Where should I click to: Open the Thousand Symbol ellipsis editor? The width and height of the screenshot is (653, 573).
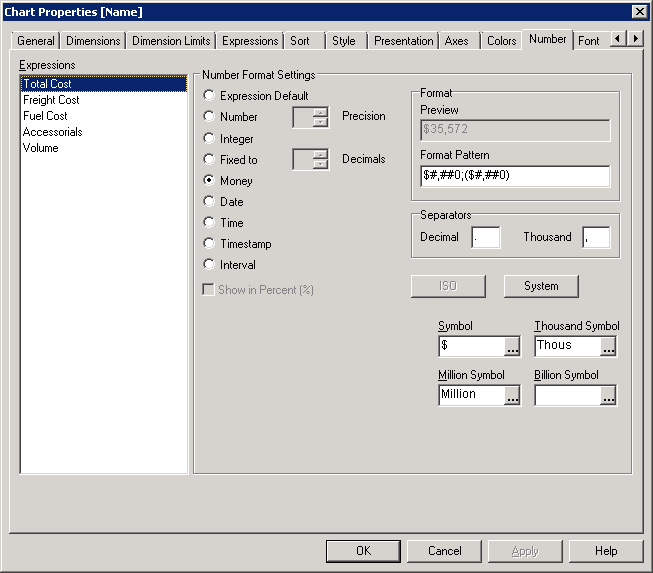608,346
